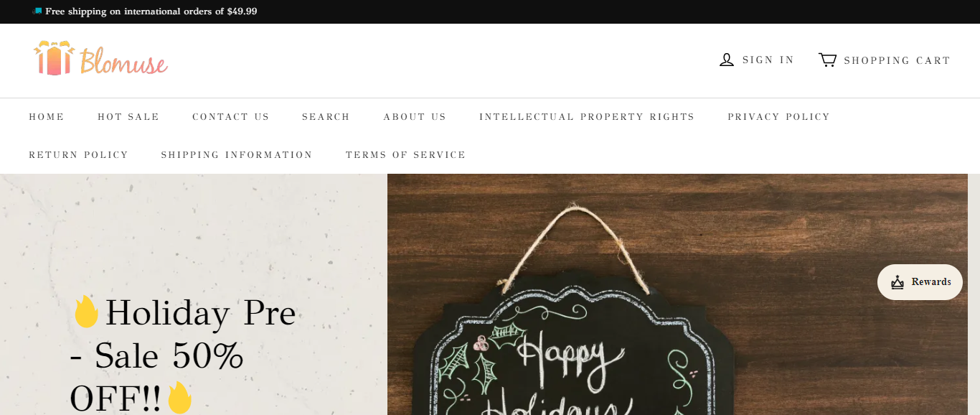The height and width of the screenshot is (415, 980).
Task: Open the shopping cart icon
Action: (827, 60)
